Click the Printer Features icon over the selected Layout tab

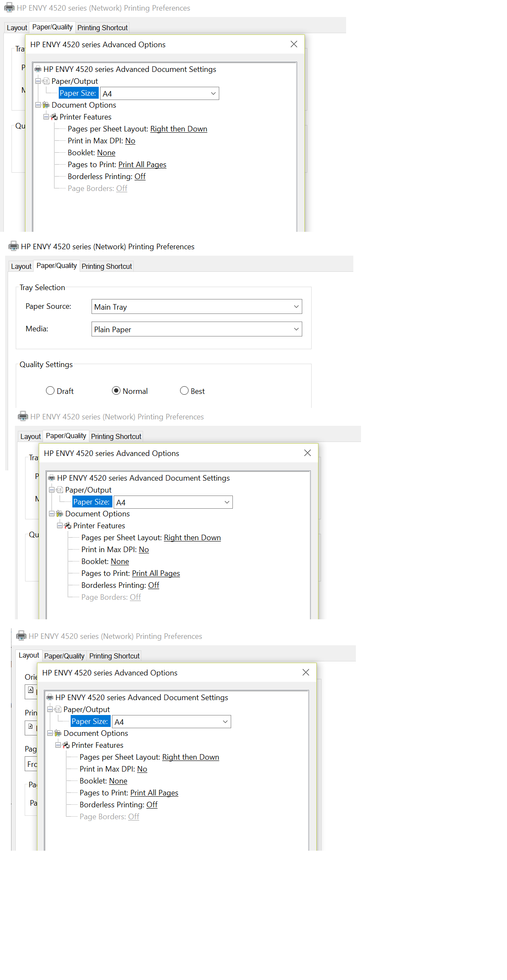click(x=66, y=745)
